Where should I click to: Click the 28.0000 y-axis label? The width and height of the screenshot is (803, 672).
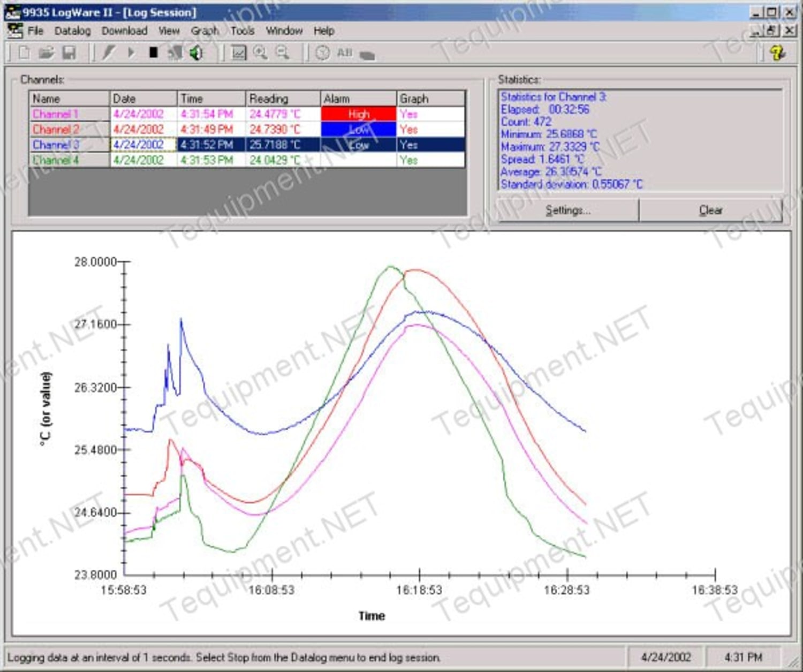coord(95,262)
